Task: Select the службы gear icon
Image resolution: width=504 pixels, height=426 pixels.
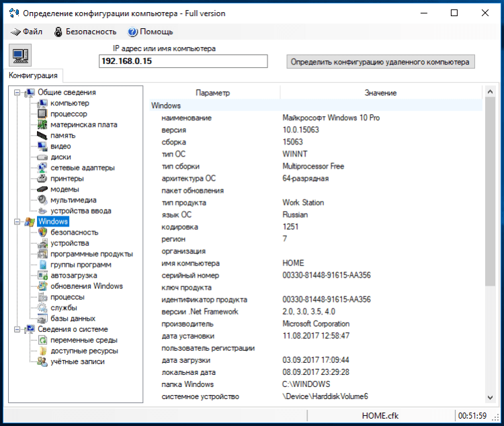Action: [x=42, y=308]
